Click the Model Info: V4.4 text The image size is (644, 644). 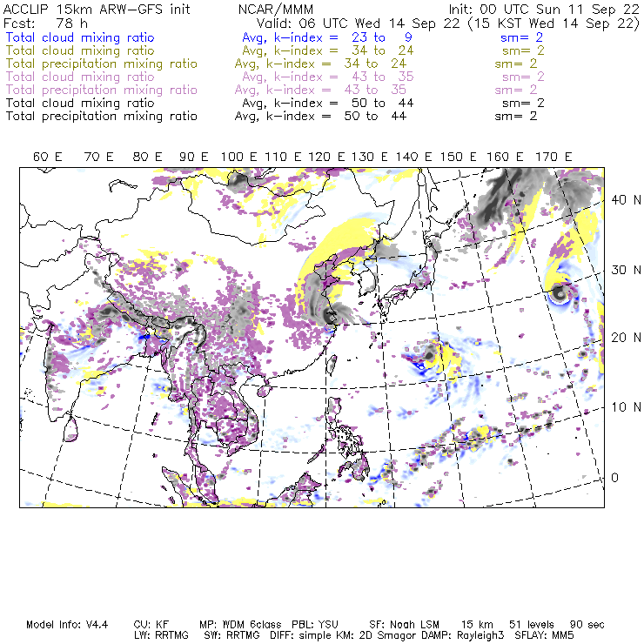[x=67, y=625]
